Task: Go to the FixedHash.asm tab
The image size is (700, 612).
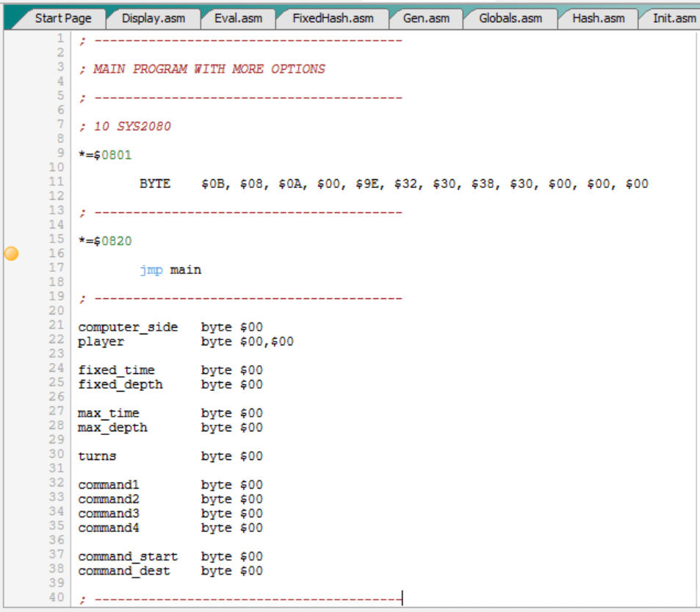Action: coord(332,18)
